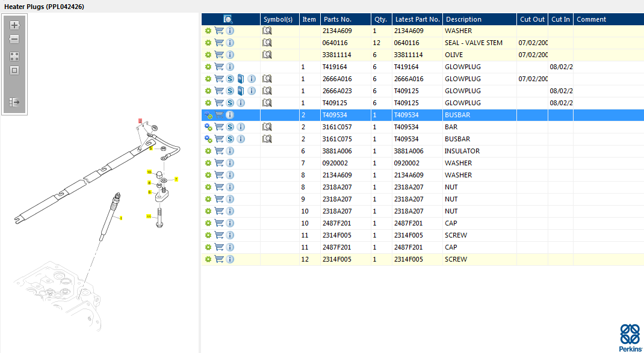Image resolution: width=644 pixels, height=353 pixels.
Task: Click the Latest Part No. column header
Action: (x=417, y=19)
